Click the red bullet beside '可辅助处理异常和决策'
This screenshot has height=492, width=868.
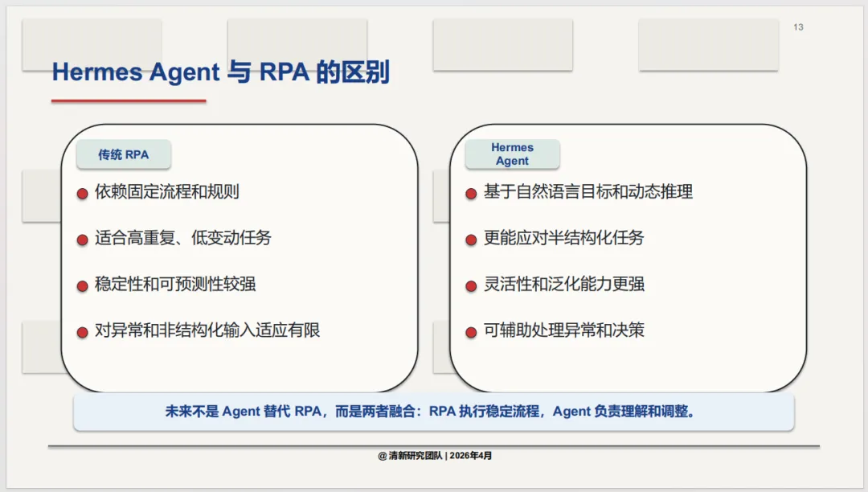coord(471,332)
